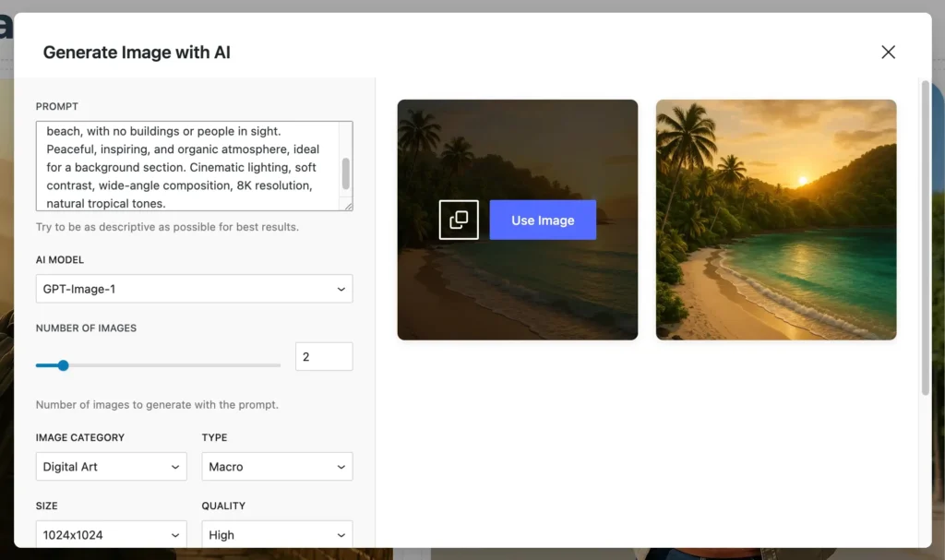945x560 pixels.
Task: Open the AI Model dropdown showing GPT-Image-1
Action: [194, 289]
